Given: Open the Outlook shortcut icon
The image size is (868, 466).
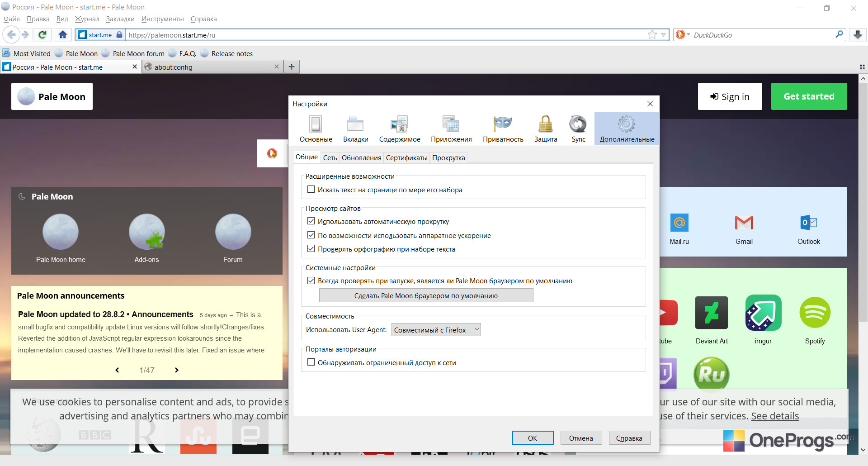Looking at the screenshot, I should (x=809, y=223).
